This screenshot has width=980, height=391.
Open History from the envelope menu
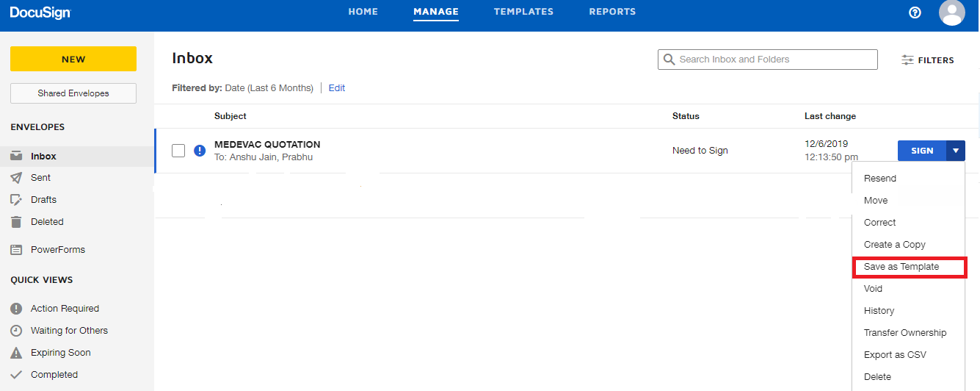(x=909, y=311)
